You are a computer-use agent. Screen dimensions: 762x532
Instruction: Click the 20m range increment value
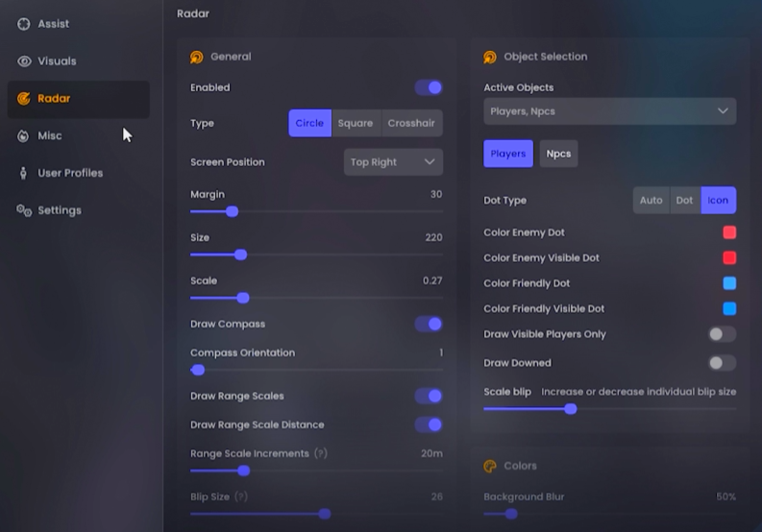[431, 453]
